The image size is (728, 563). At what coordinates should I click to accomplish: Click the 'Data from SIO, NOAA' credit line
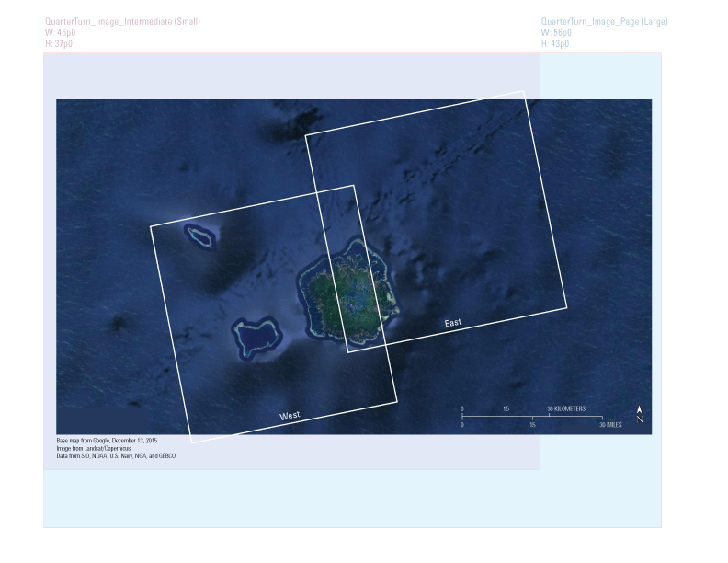pos(116,455)
